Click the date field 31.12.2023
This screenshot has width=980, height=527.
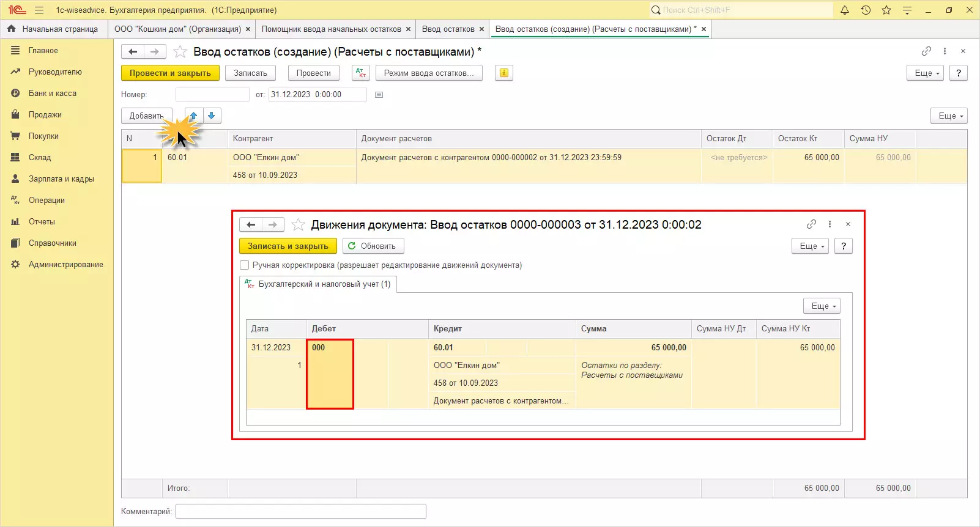317,95
